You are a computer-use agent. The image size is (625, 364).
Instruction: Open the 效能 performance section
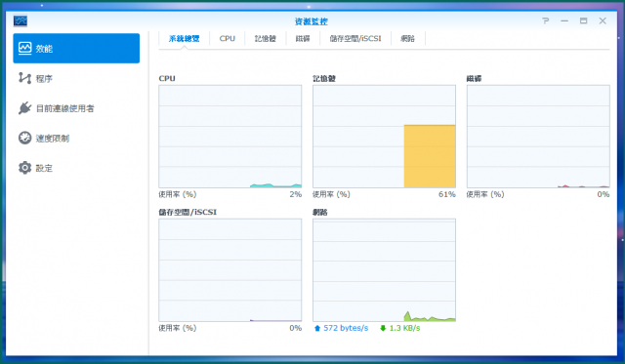[x=76, y=48]
